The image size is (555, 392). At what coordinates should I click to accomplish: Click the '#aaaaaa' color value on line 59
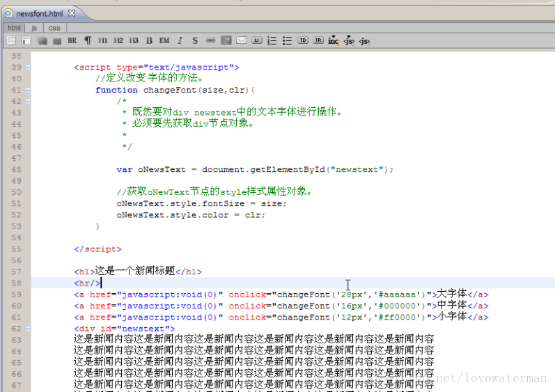pyautogui.click(x=398, y=295)
